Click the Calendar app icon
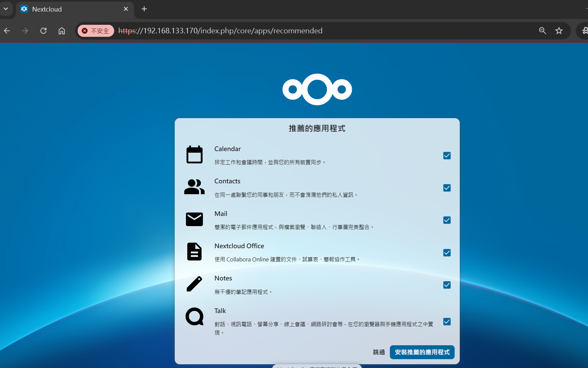Screen dimensions: 588x368 194,155
